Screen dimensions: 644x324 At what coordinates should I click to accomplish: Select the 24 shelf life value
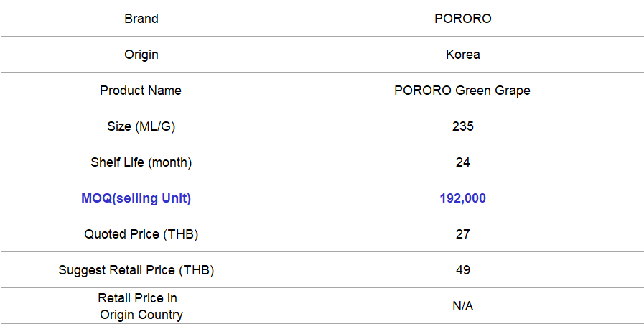463,162
